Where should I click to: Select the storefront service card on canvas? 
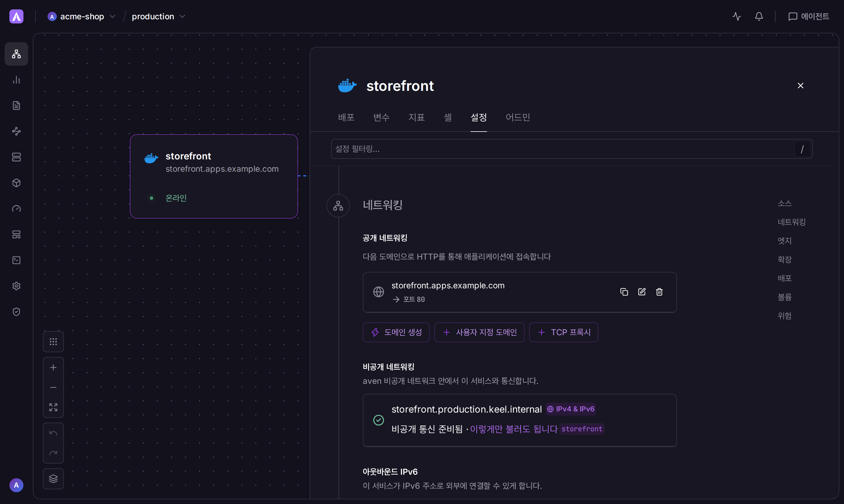pyautogui.click(x=214, y=176)
